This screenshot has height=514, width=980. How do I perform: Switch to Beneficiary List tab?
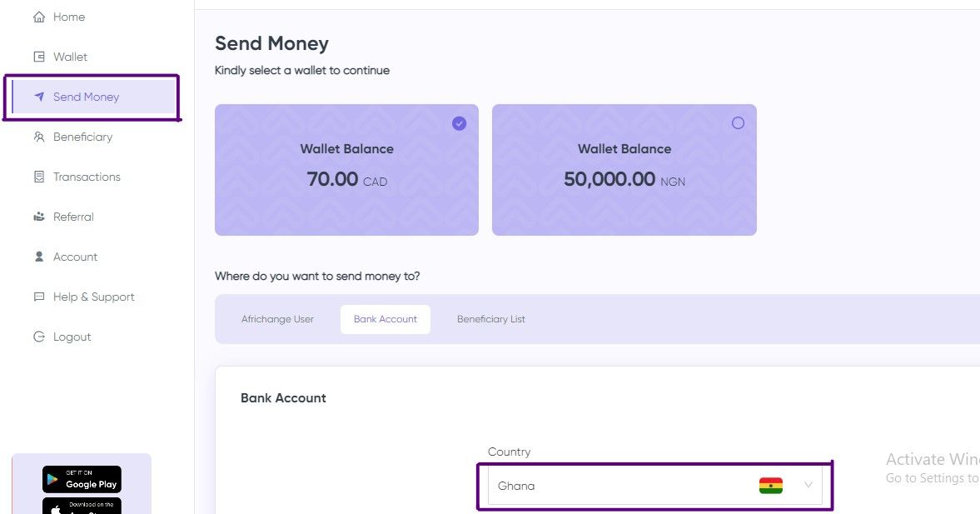click(x=491, y=319)
